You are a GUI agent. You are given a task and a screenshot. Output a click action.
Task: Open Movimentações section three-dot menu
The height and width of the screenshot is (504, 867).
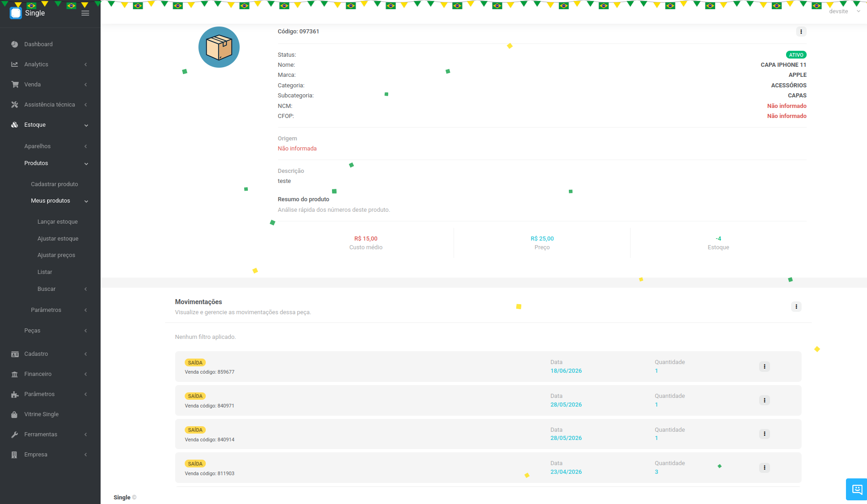pyautogui.click(x=796, y=306)
